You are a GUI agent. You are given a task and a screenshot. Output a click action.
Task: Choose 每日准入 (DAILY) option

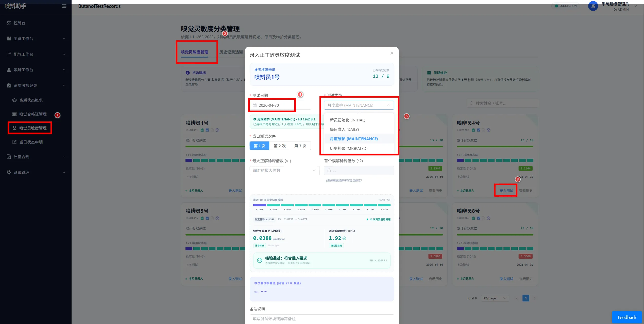click(x=359, y=129)
